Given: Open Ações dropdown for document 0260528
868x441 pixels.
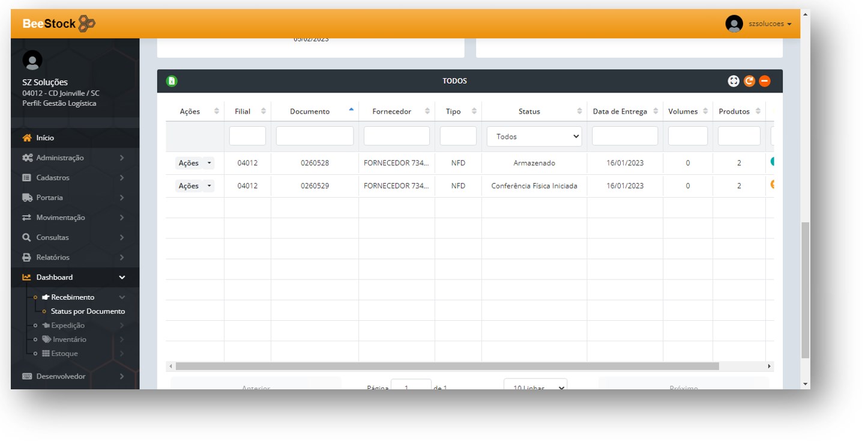Looking at the screenshot, I should pos(208,163).
